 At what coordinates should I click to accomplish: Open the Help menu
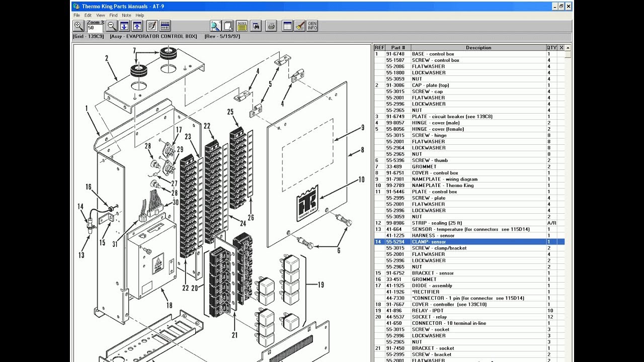(x=140, y=16)
